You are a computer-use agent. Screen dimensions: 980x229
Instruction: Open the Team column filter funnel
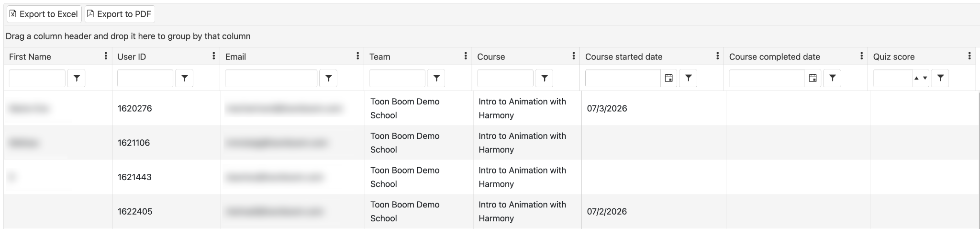click(x=436, y=78)
